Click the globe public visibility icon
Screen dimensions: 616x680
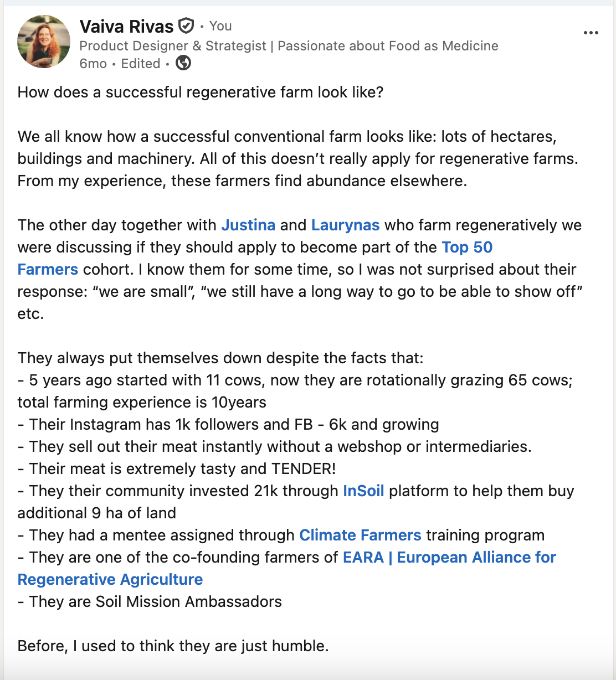(183, 63)
